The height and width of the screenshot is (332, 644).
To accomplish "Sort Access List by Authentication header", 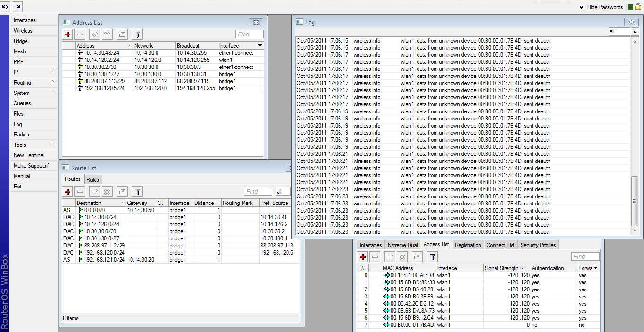I will click(x=554, y=268).
